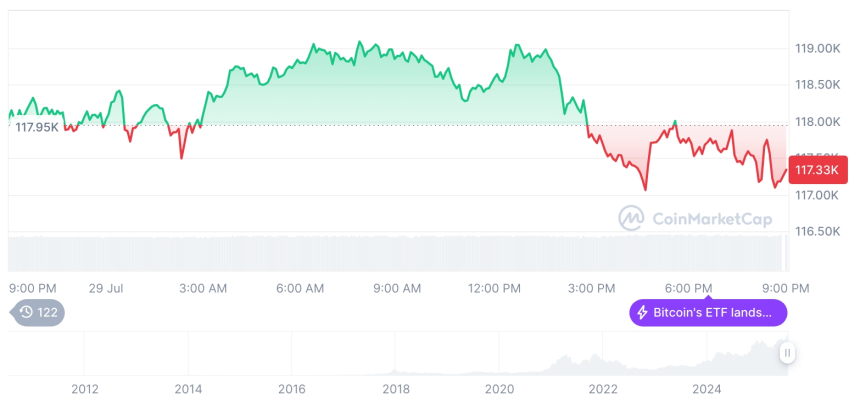
Task: Grab the range slider handle on the mini timeline
Action: [x=788, y=352]
